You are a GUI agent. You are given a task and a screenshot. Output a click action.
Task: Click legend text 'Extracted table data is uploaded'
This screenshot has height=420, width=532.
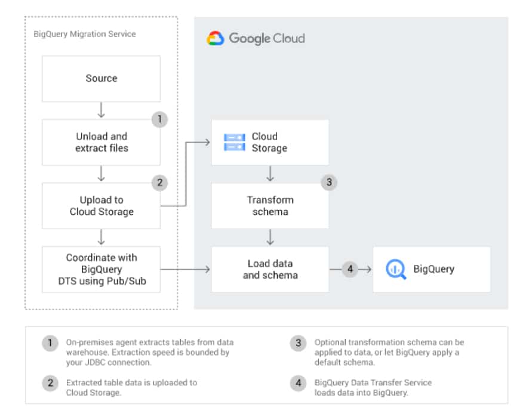[131, 387]
